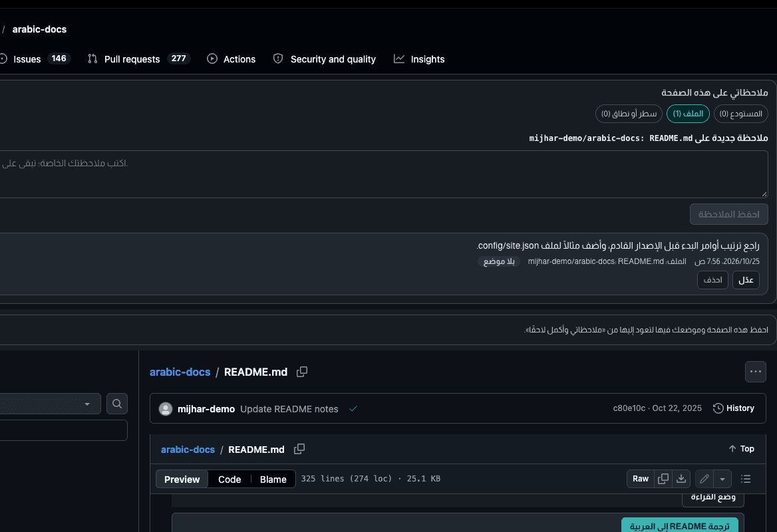
Task: Click the file search magnifier button
Action: [x=117, y=404]
